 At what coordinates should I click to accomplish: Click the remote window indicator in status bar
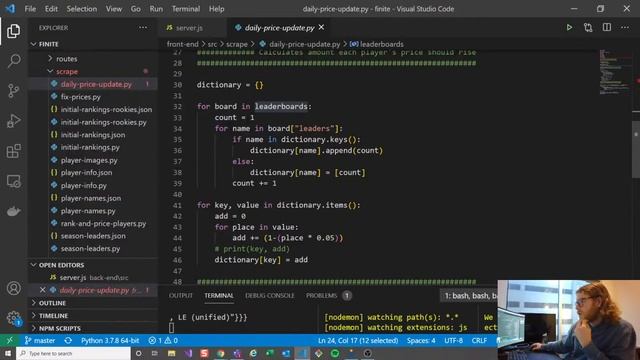(x=10, y=340)
